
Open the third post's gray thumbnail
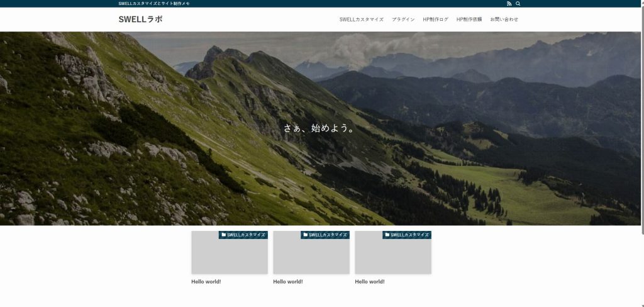coord(393,256)
